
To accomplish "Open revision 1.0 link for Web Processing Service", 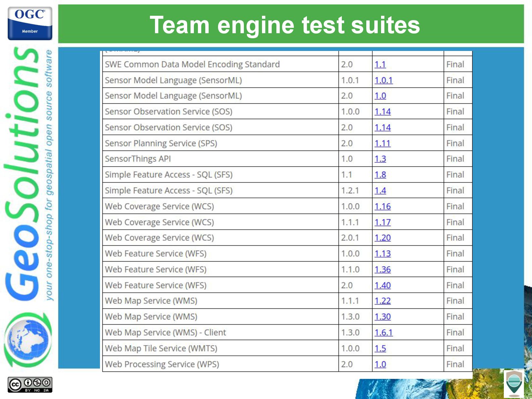I will coord(380,364).
